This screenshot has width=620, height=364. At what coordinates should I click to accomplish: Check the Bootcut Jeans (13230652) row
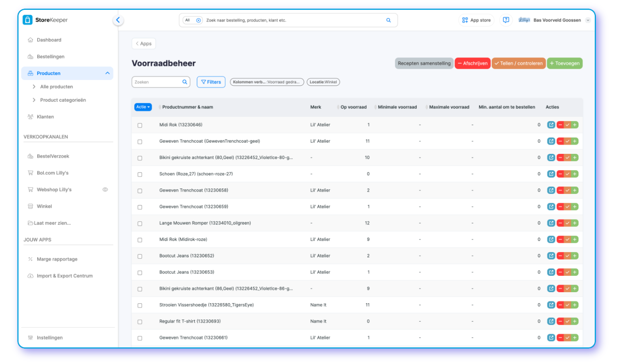(140, 256)
